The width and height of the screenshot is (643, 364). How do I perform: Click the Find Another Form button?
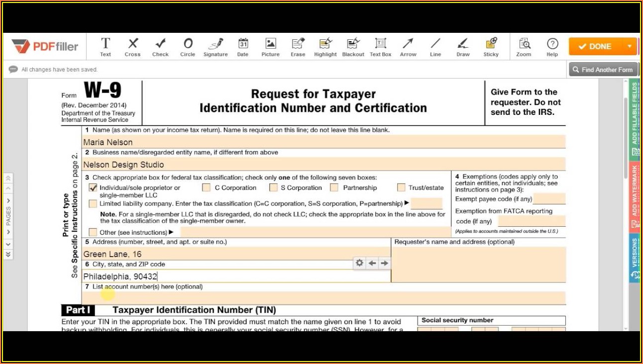point(603,70)
